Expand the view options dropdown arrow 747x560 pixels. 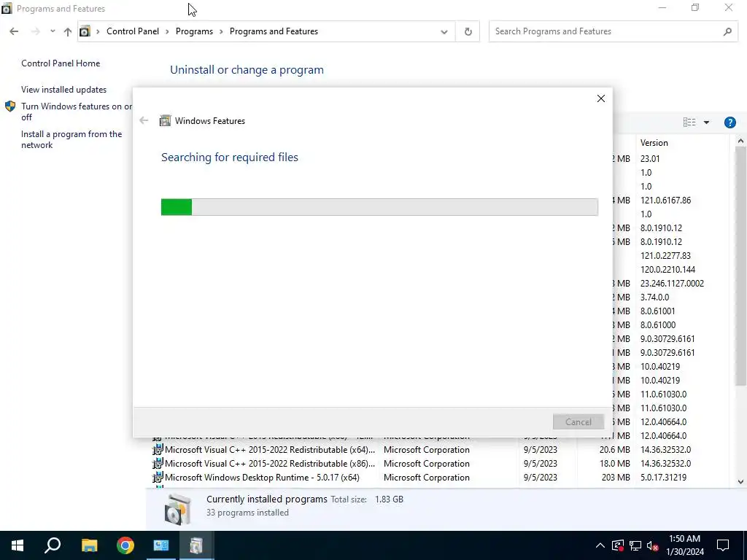(x=706, y=122)
